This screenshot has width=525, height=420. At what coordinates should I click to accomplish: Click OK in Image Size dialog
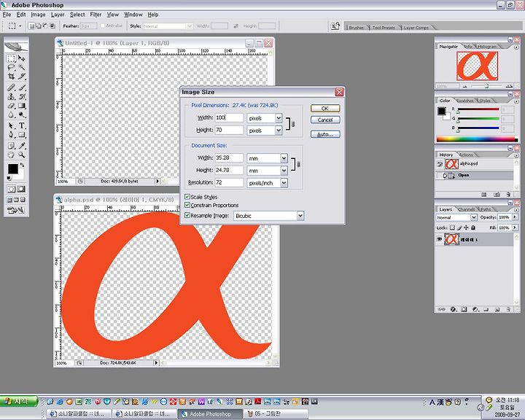click(x=325, y=109)
